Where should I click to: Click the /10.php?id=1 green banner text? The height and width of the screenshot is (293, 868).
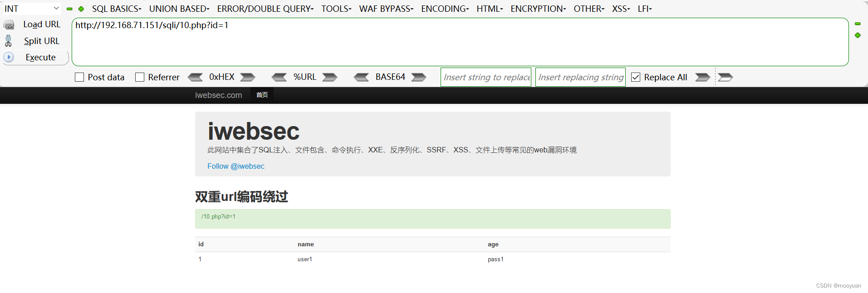coord(218,216)
